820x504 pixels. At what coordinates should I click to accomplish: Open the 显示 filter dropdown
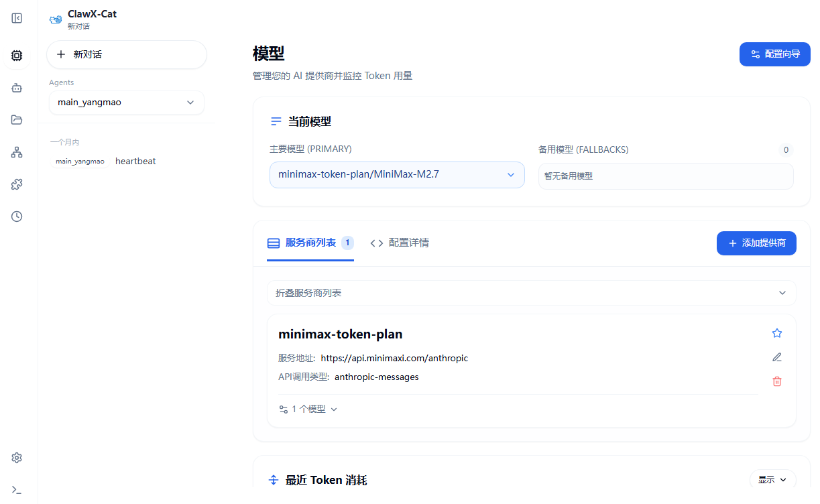click(x=772, y=479)
